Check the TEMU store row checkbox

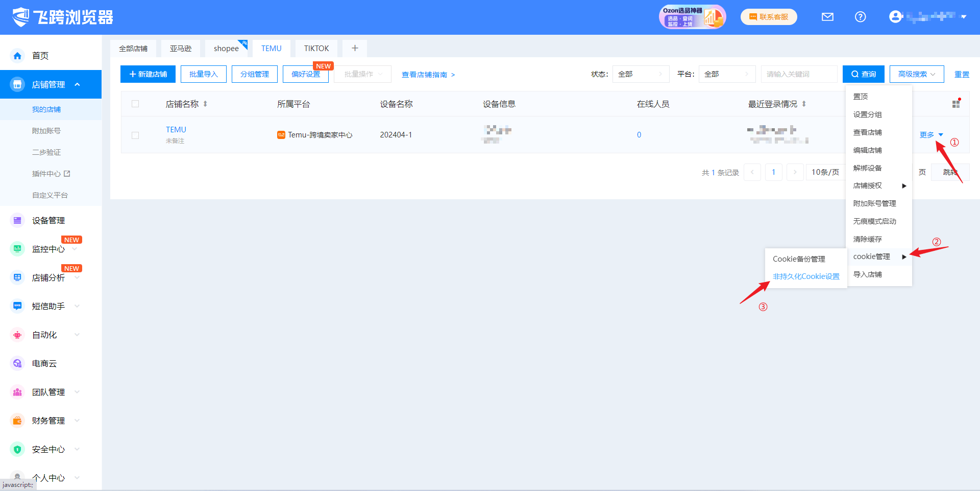pos(135,135)
